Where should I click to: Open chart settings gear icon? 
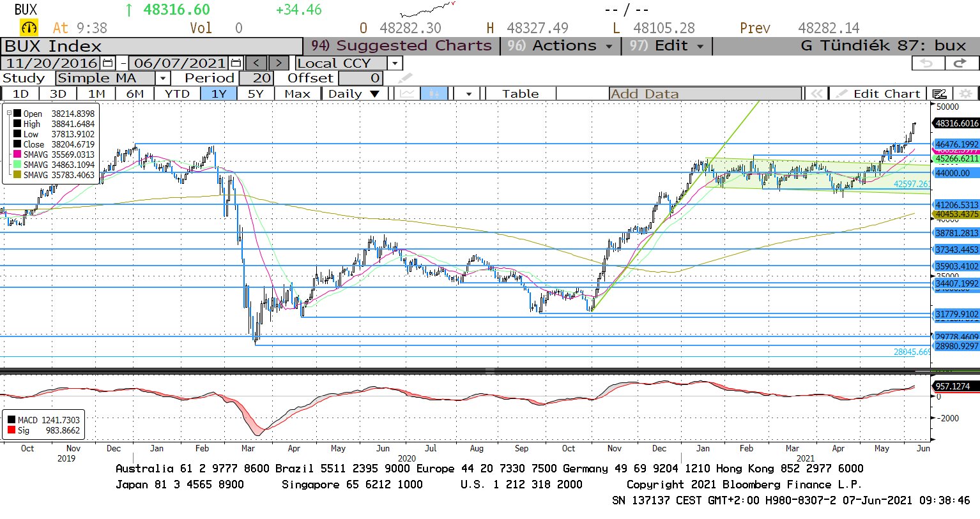tap(965, 94)
